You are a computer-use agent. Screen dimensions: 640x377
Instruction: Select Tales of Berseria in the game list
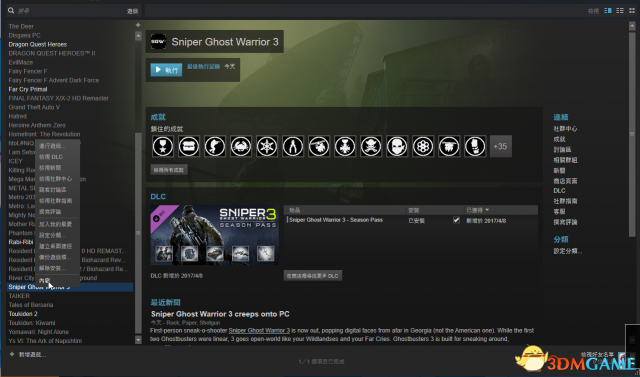pos(31,305)
